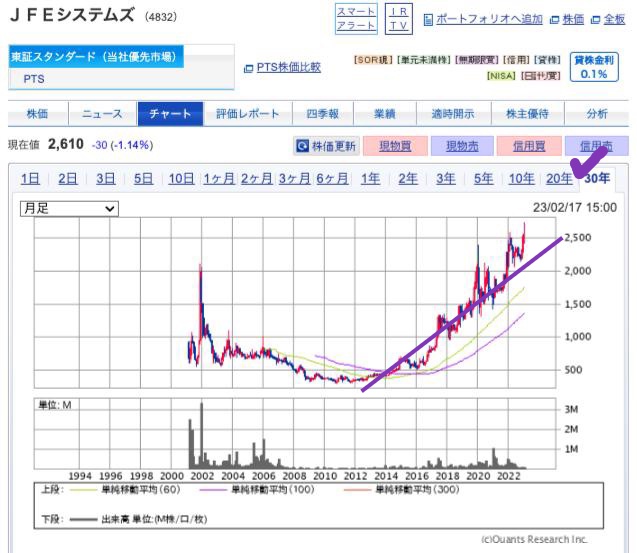
Task: Click the portfolio document icon
Action: [x=428, y=20]
